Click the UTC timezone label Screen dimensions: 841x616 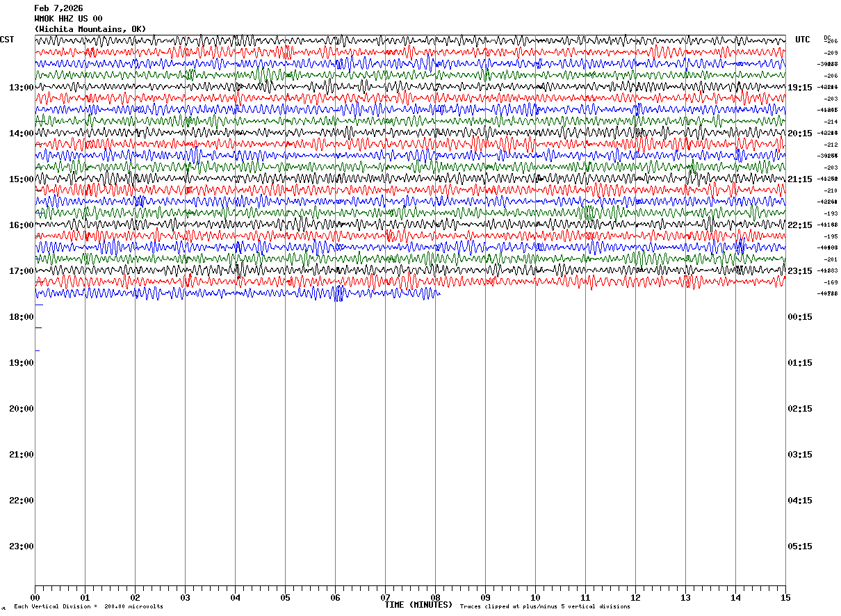click(803, 40)
